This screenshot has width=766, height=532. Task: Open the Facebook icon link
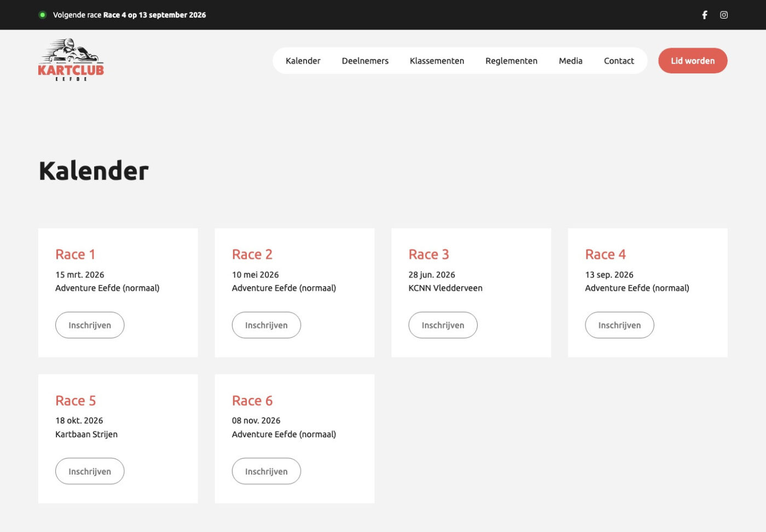(705, 15)
